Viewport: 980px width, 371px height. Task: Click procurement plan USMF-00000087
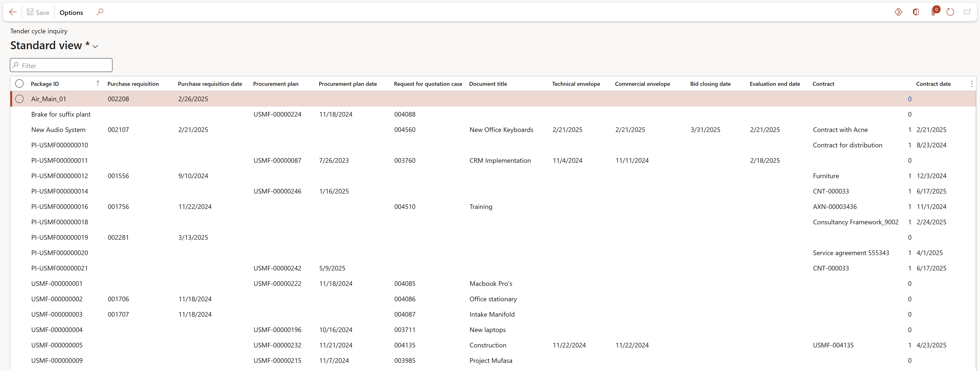277,160
